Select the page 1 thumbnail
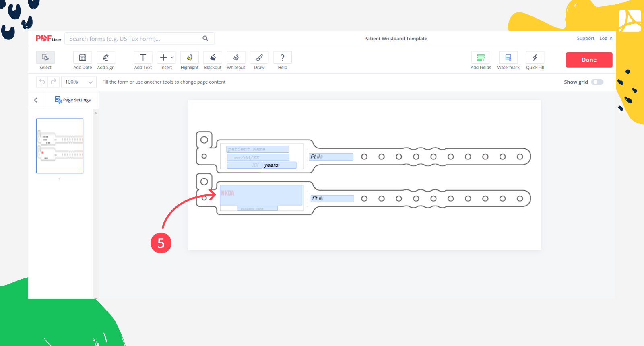Screen dimensions: 644x346 pos(60,146)
